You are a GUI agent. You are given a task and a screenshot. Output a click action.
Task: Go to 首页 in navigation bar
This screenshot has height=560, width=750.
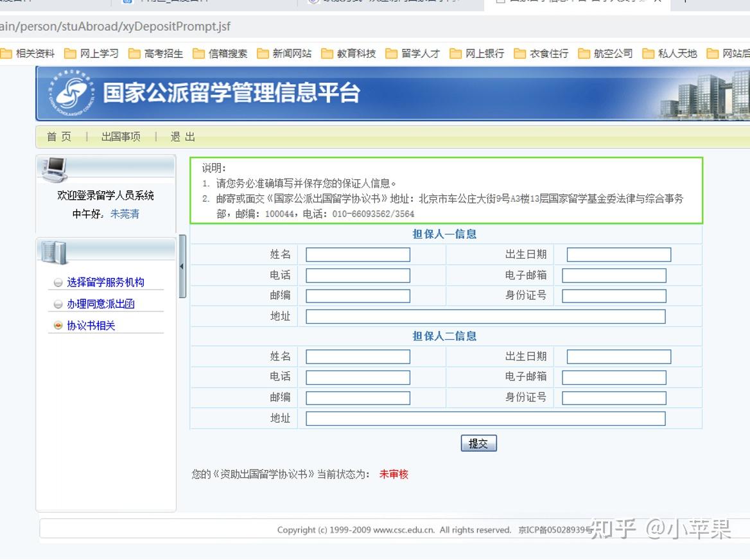[x=59, y=137]
